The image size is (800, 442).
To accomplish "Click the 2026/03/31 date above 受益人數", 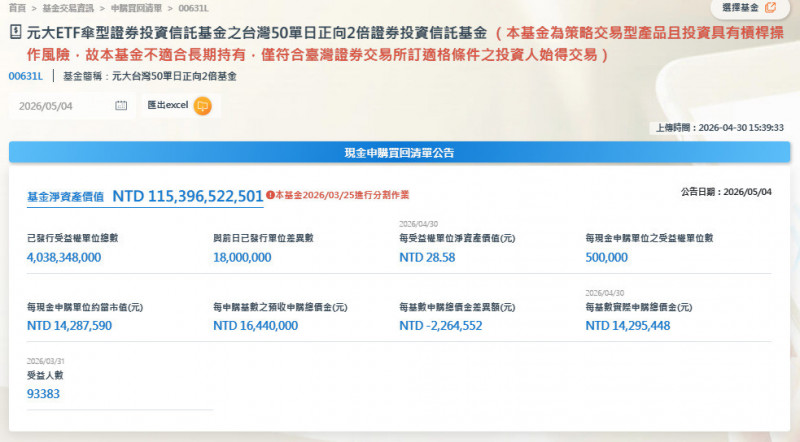I will click(45, 361).
